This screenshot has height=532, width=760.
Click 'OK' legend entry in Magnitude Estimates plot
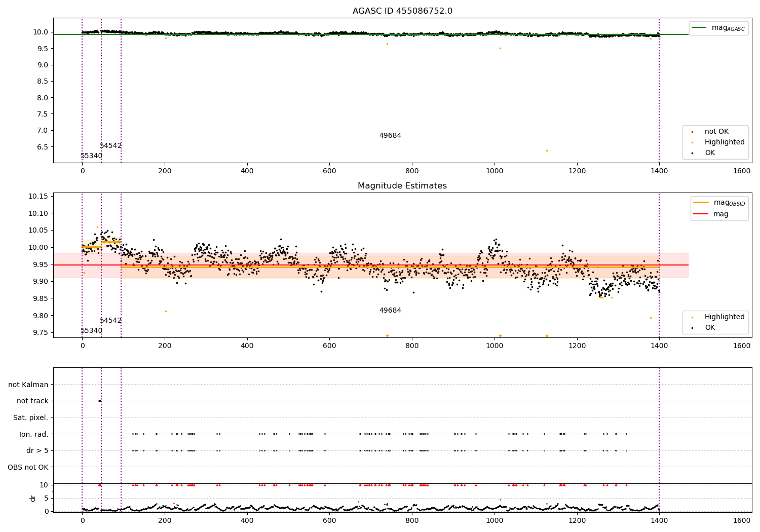click(710, 327)
